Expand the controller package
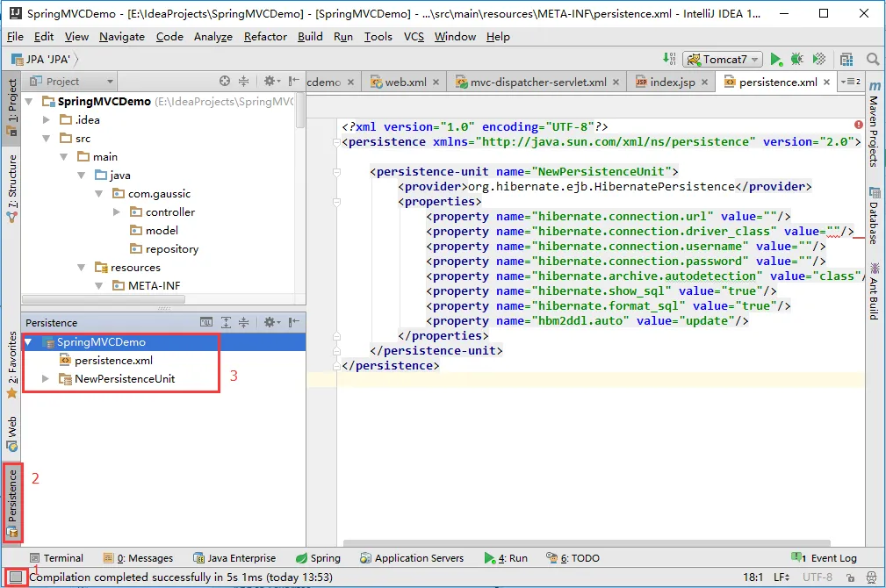886x588 pixels. (117, 212)
